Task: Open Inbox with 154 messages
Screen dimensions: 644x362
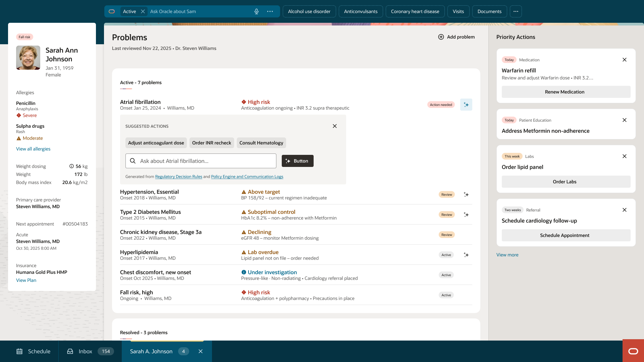Action: pyautogui.click(x=90, y=351)
